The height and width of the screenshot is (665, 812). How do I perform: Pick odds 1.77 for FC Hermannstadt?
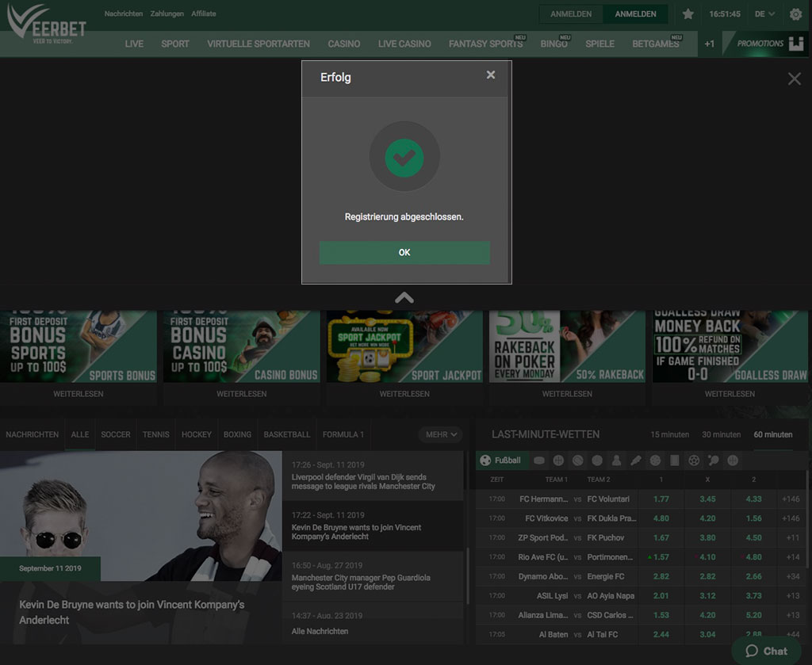click(x=661, y=499)
